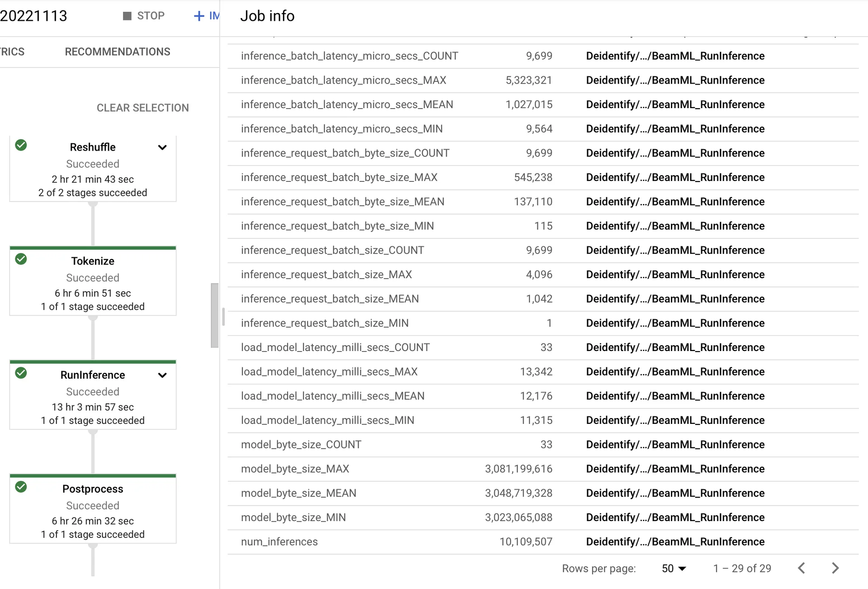The height and width of the screenshot is (589, 868).
Task: Click the blue plus Import icon
Action: [x=199, y=16]
